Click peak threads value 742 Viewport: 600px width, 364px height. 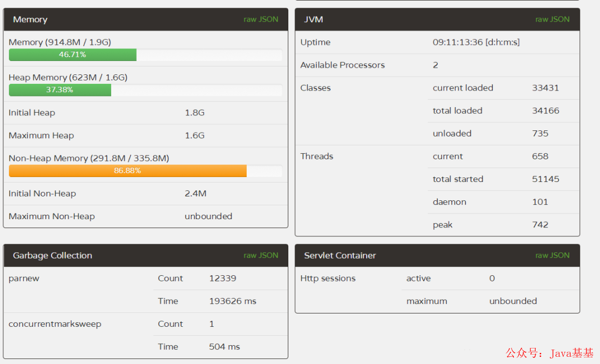pyautogui.click(x=540, y=224)
